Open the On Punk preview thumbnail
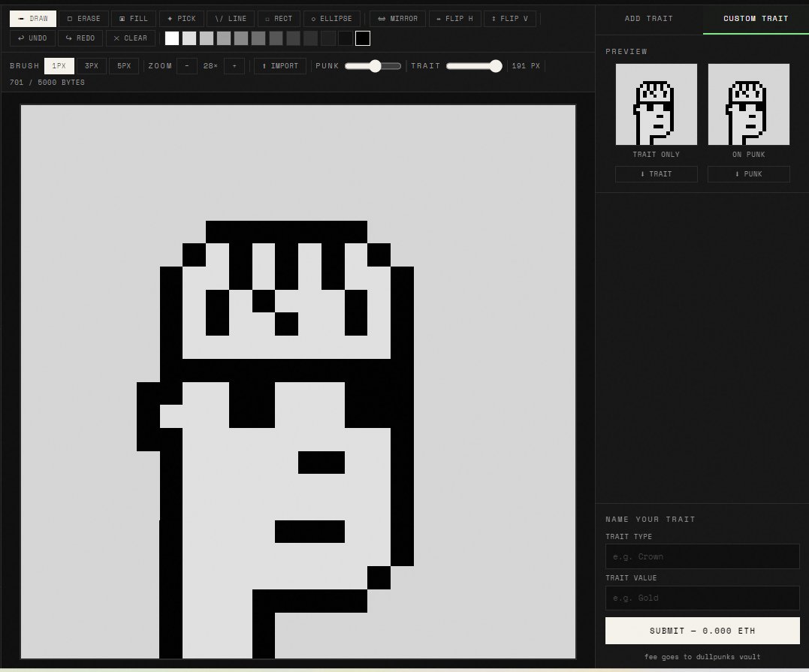 pos(749,104)
